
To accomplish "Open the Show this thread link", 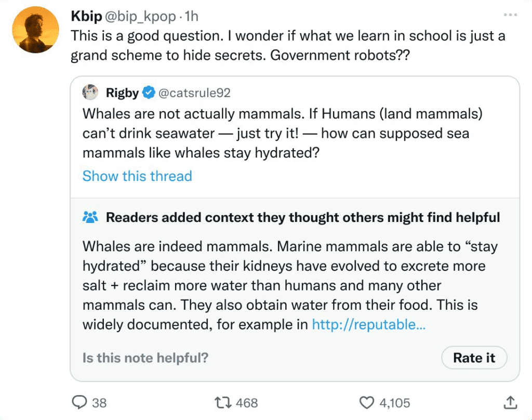I will point(137,176).
